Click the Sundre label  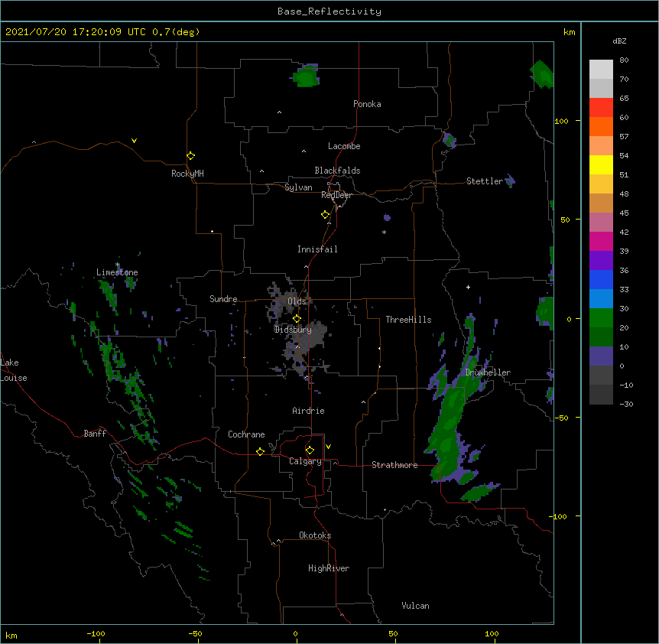(223, 299)
